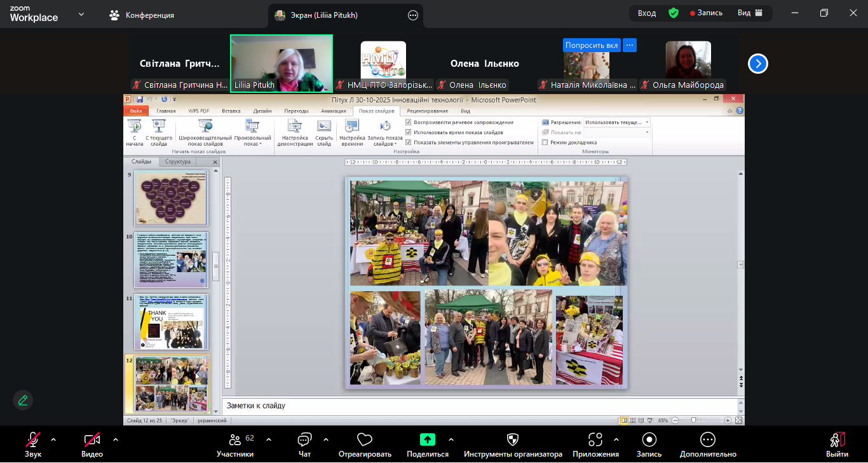Open the Участники participants panel
Image resolution: width=868 pixels, height=463 pixels.
pyautogui.click(x=235, y=439)
